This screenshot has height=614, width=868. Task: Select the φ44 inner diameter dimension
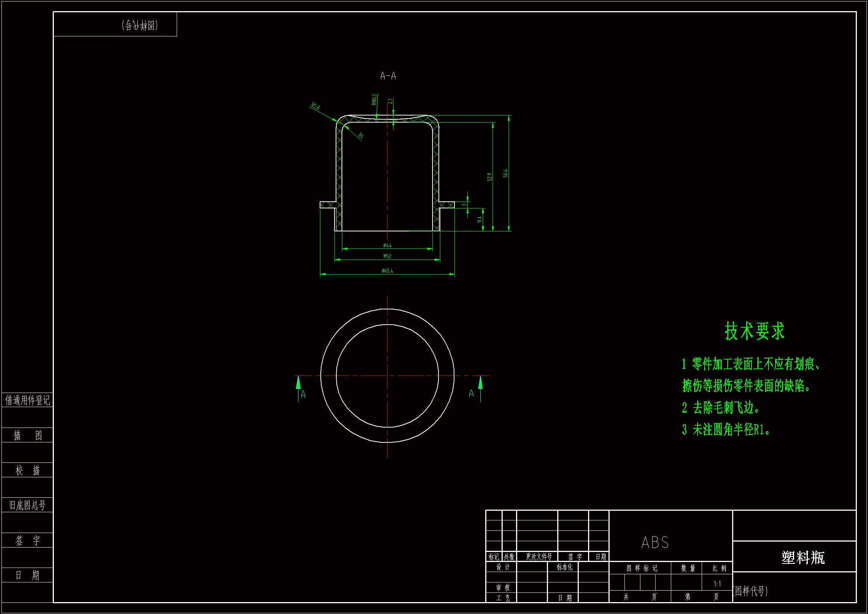pyautogui.click(x=387, y=245)
